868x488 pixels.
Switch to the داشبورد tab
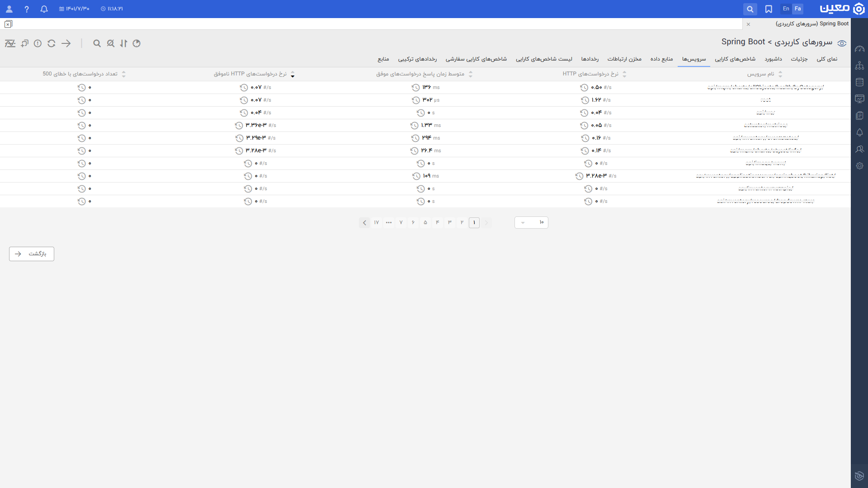click(x=773, y=59)
